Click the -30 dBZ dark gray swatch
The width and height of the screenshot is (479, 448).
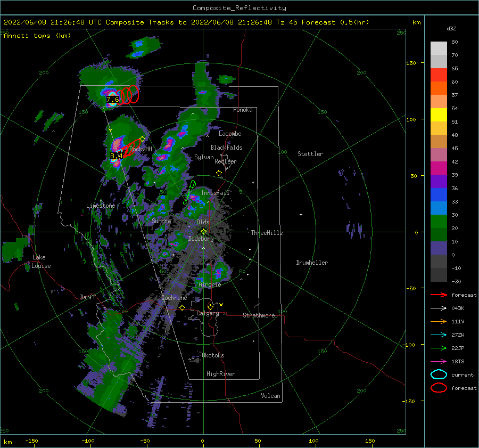coord(439,275)
